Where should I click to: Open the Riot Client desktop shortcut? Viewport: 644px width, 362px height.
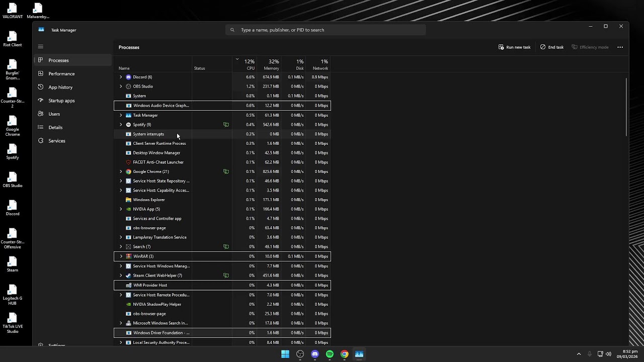pyautogui.click(x=13, y=39)
